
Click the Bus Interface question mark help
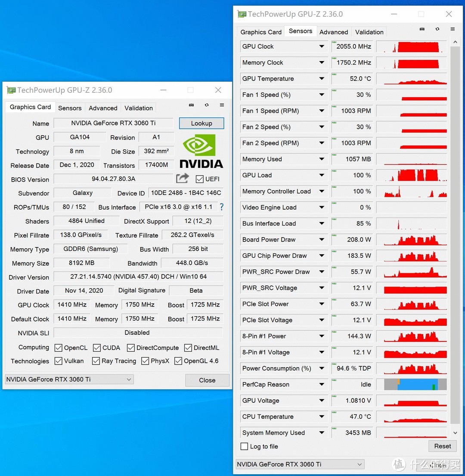click(222, 207)
